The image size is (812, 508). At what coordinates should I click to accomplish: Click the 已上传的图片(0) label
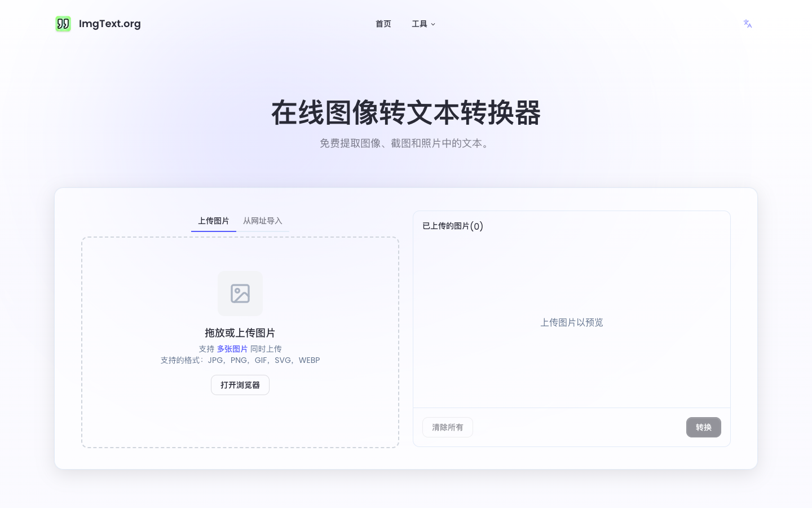pos(453,226)
